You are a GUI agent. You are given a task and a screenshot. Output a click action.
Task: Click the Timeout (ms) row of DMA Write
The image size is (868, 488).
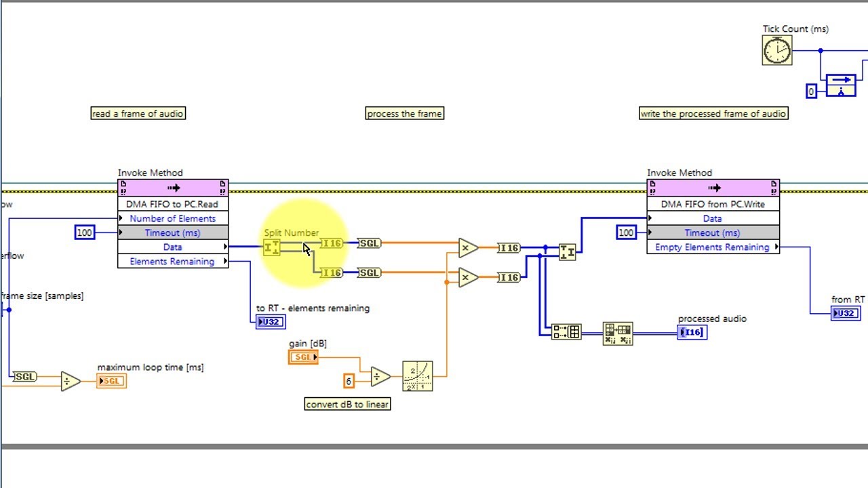tap(713, 232)
